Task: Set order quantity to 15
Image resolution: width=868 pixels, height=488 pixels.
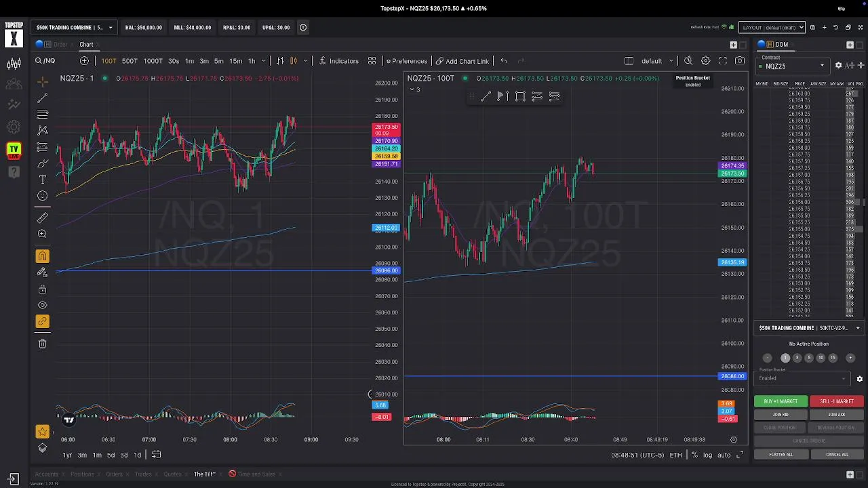Action: [x=833, y=358]
